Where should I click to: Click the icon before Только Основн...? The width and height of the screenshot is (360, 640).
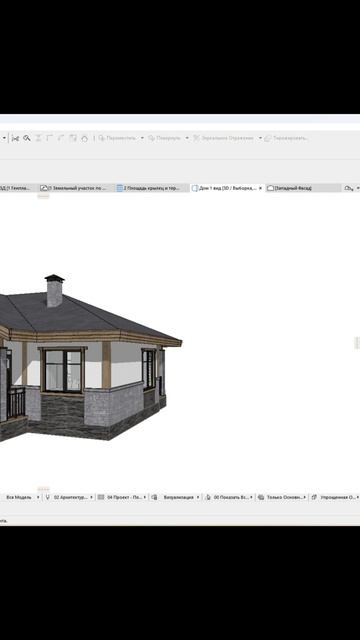260,497
